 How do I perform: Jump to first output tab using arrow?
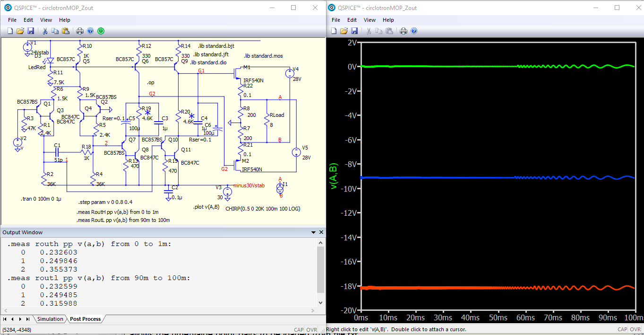tap(5, 319)
